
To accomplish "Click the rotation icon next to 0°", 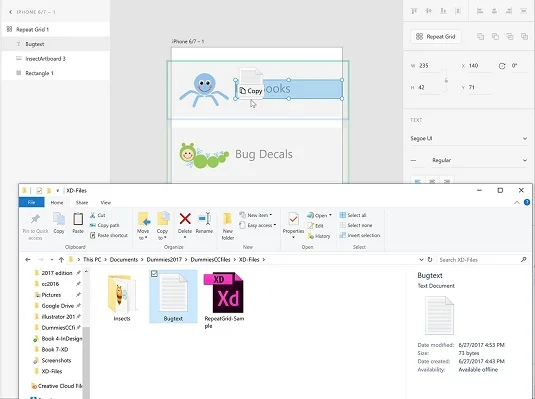I will point(502,66).
